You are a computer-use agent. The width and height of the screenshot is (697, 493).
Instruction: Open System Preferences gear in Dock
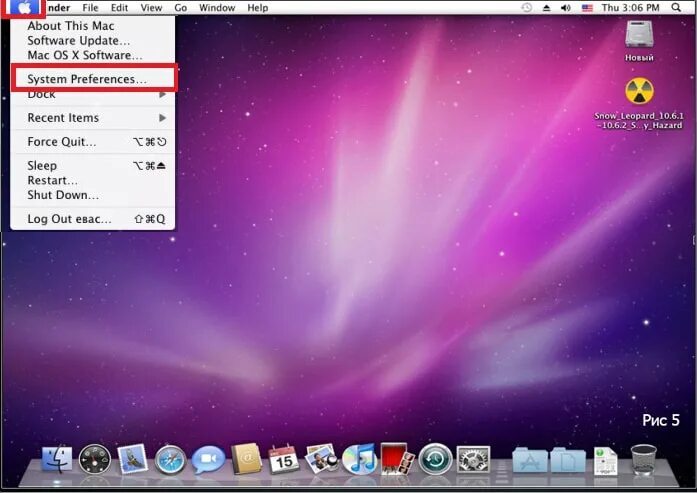tap(473, 459)
